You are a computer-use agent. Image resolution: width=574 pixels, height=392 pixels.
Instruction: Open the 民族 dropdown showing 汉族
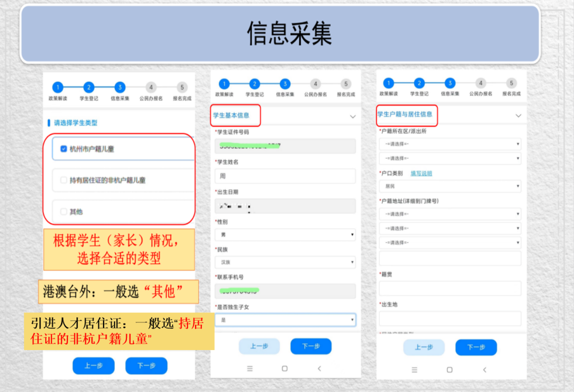pos(285,262)
